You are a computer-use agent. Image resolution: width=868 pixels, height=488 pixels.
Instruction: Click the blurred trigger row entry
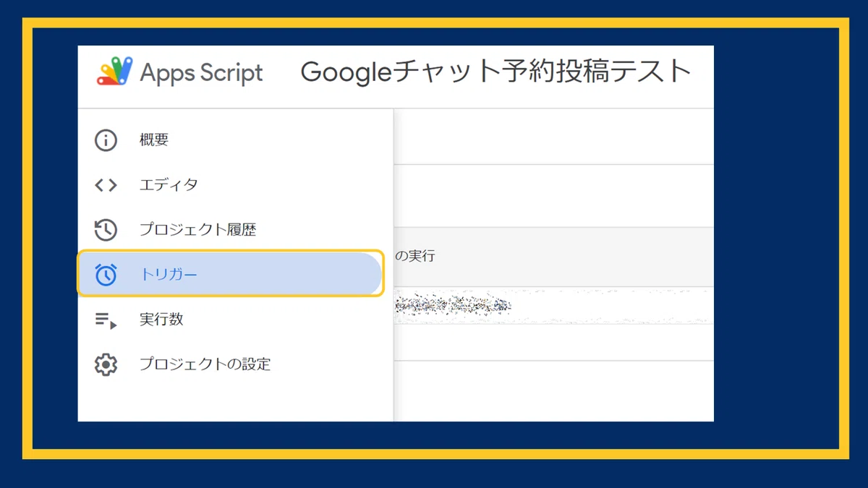click(x=454, y=306)
